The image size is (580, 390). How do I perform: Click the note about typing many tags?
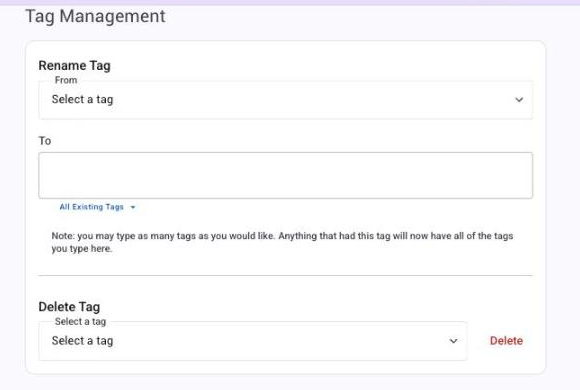[282, 242]
